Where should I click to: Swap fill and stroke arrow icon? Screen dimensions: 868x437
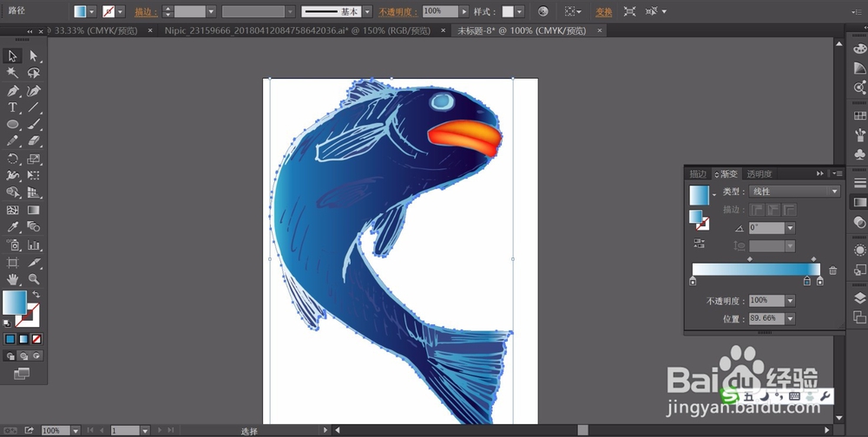[36, 295]
